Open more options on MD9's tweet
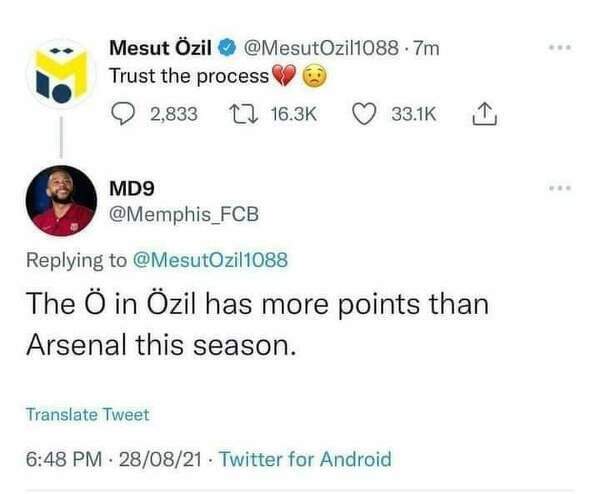 pos(560,188)
